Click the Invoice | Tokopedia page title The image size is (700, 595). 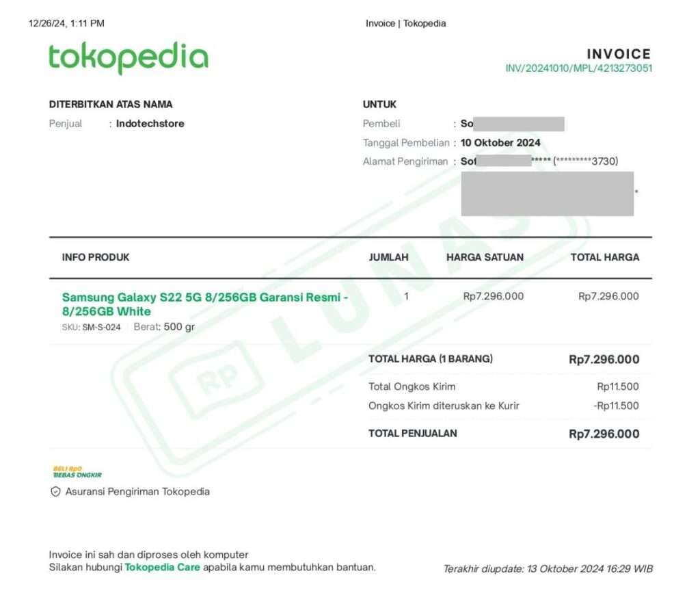point(405,23)
